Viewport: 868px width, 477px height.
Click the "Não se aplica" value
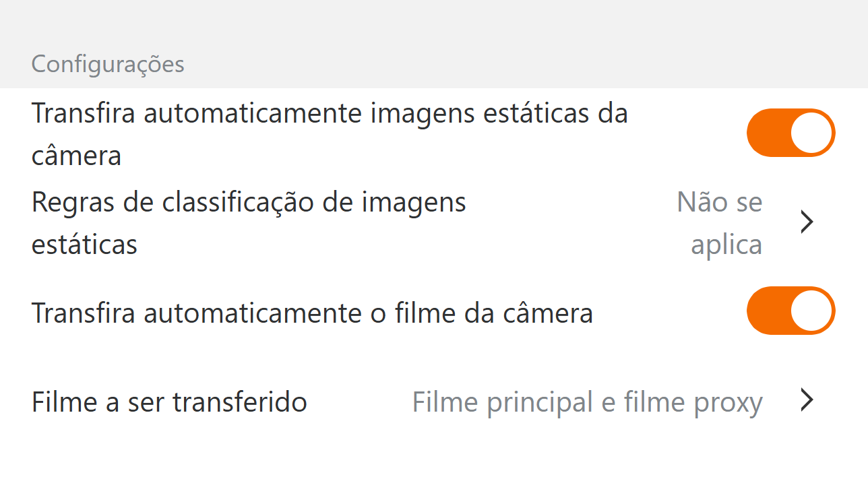click(x=721, y=222)
